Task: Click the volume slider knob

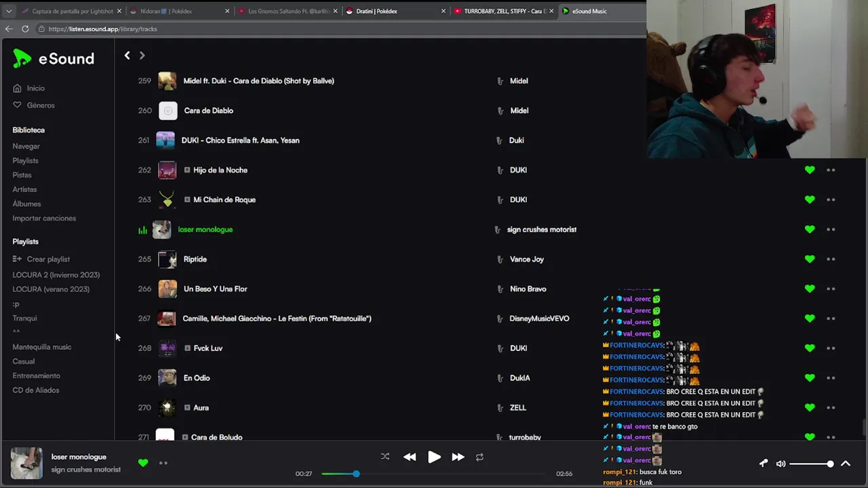Action: pyautogui.click(x=830, y=464)
